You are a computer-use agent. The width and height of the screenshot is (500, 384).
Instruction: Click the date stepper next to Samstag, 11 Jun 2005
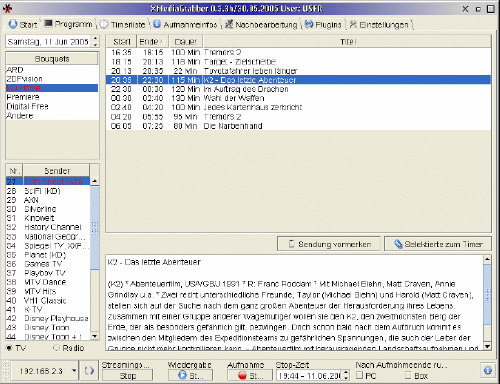[95, 41]
